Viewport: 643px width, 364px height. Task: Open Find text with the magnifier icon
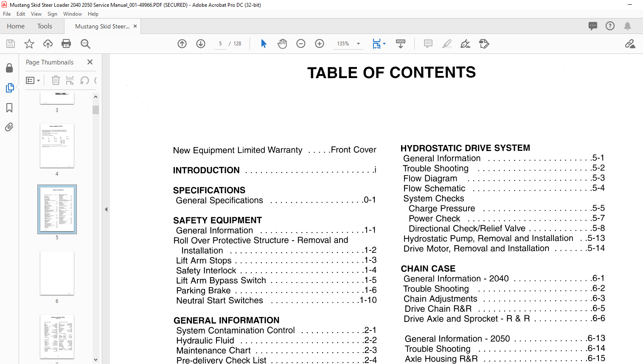pos(85,44)
